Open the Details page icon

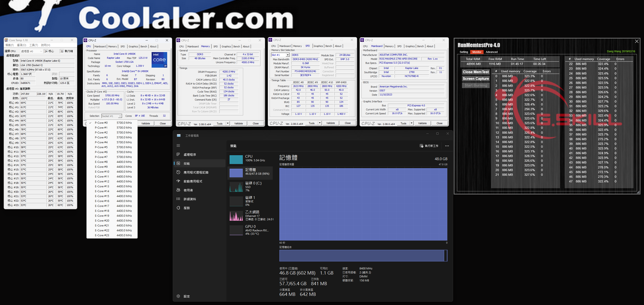pyautogui.click(x=178, y=199)
